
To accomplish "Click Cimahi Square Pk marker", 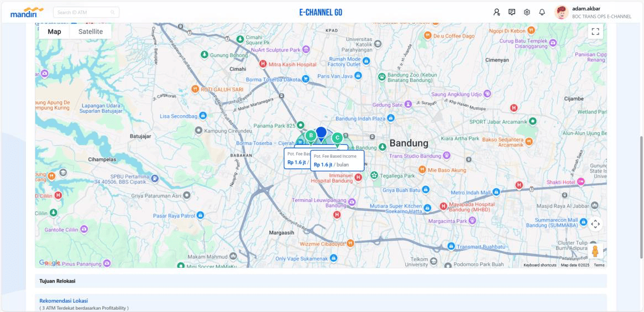I will point(240,39).
